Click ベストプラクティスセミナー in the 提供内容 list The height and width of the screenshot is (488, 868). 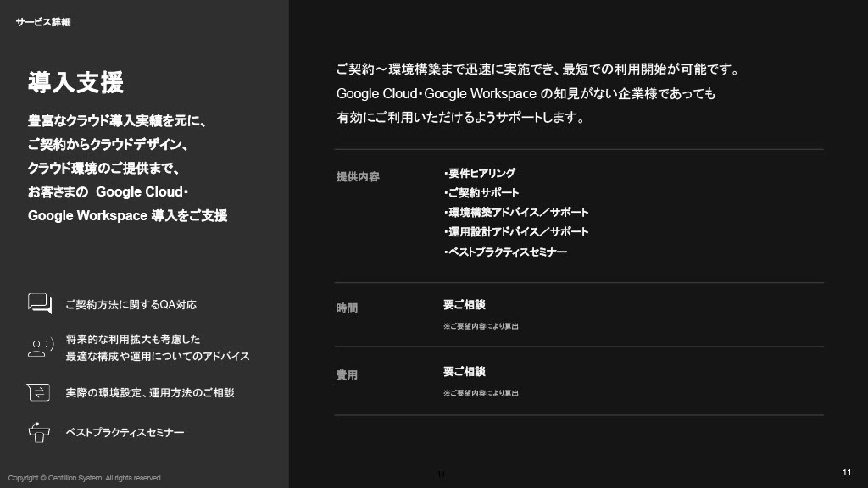pyautogui.click(x=506, y=252)
